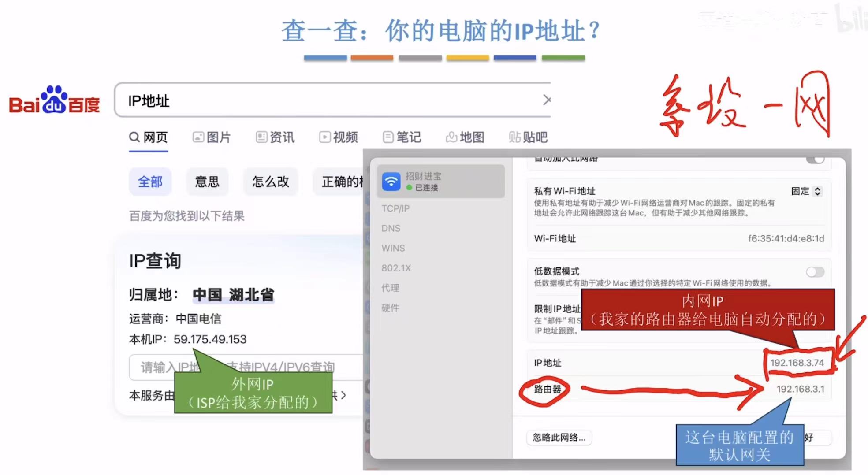This screenshot has width=868, height=475.
Task: Open the 视频 tab
Action: (x=339, y=137)
